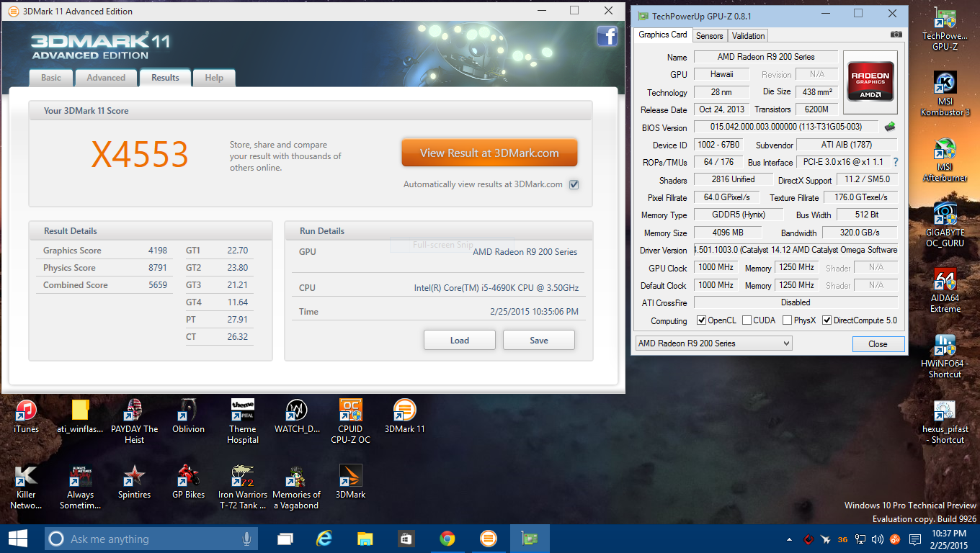The width and height of the screenshot is (980, 553).
Task: Click AMD Radeon Graphics logo in GPU-Z
Action: [870, 81]
